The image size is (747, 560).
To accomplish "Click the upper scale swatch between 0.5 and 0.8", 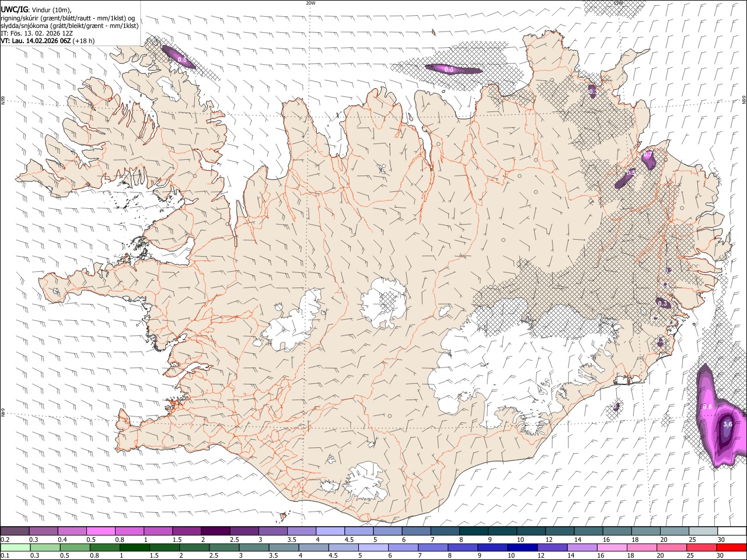I will click(x=100, y=531).
